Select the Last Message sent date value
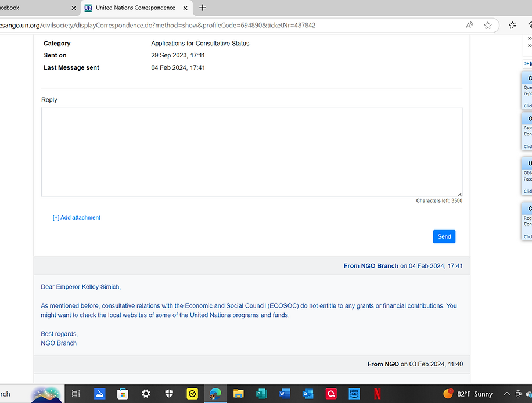The image size is (532, 403). (x=178, y=67)
